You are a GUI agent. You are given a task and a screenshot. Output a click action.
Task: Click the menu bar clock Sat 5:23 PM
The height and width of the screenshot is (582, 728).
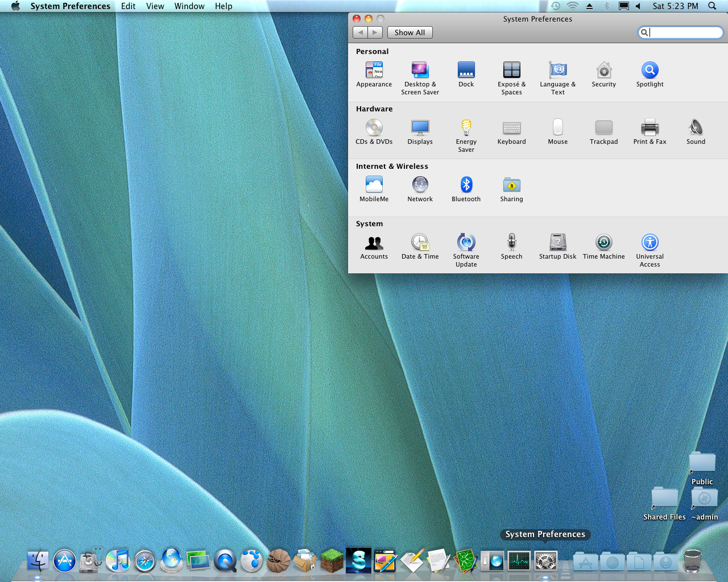[675, 6]
